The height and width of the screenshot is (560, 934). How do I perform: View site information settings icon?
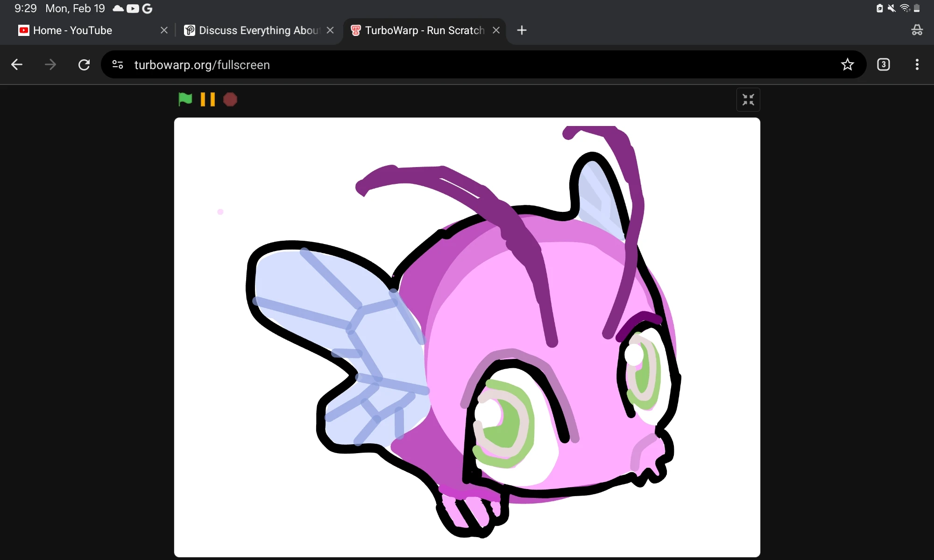pos(118,65)
